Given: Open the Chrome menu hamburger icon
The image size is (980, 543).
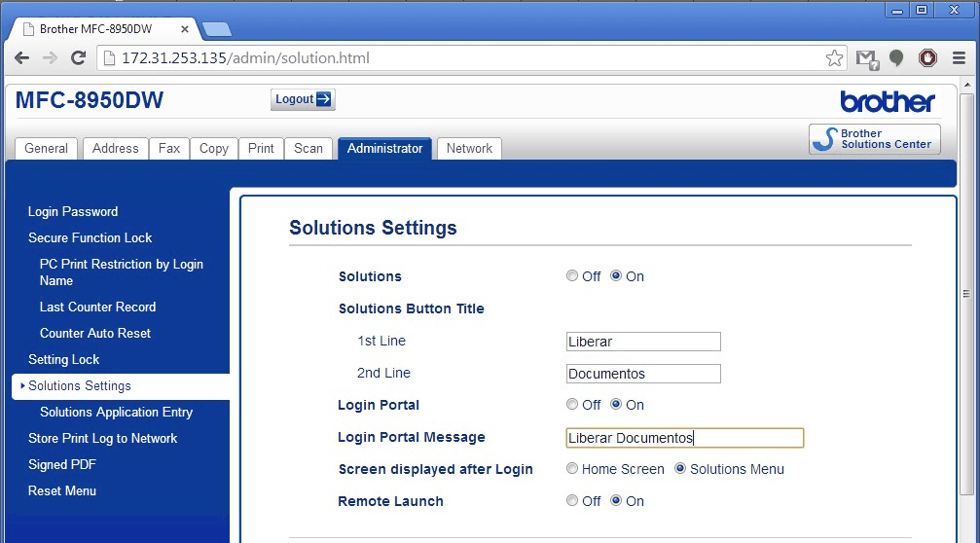Looking at the screenshot, I should (957, 58).
